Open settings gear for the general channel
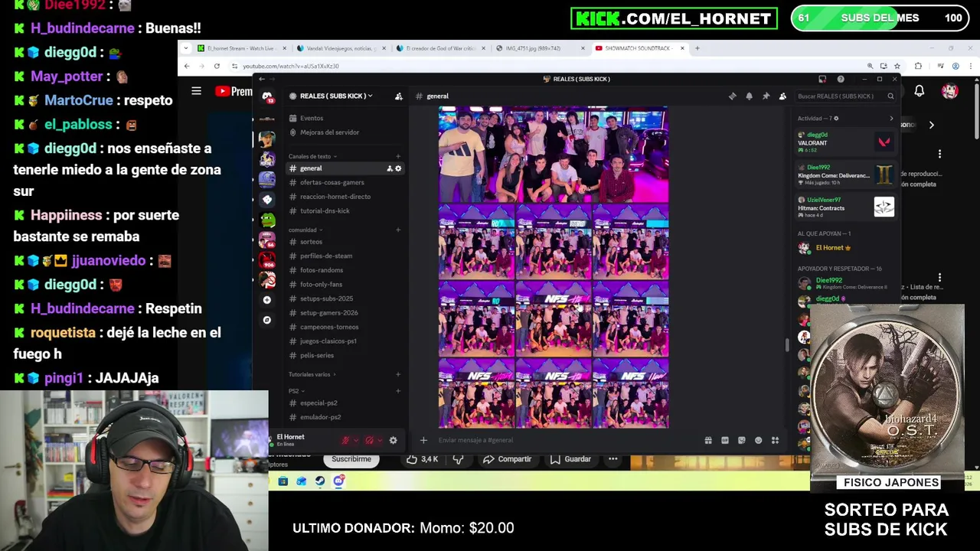The width and height of the screenshot is (980, 551). [x=397, y=168]
